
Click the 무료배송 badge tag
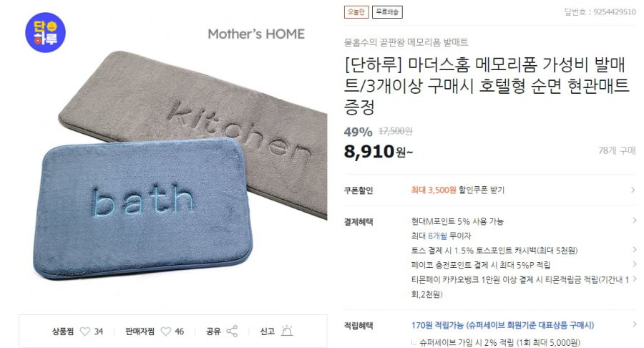[387, 12]
